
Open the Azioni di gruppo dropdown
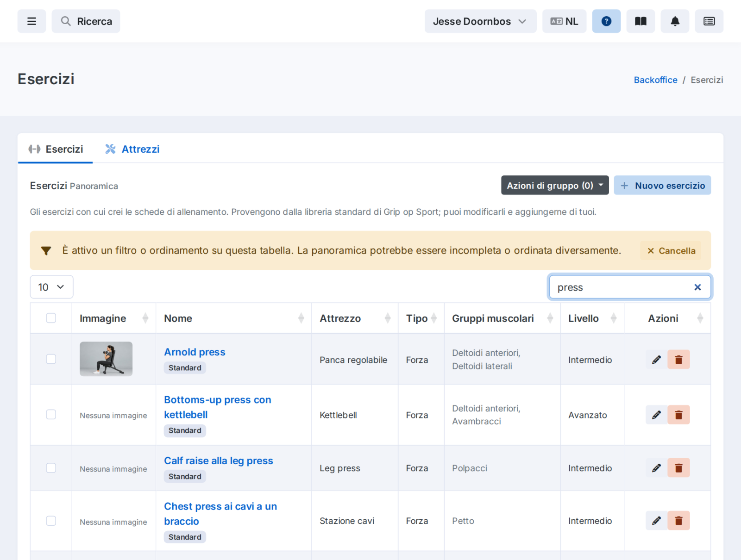point(555,185)
